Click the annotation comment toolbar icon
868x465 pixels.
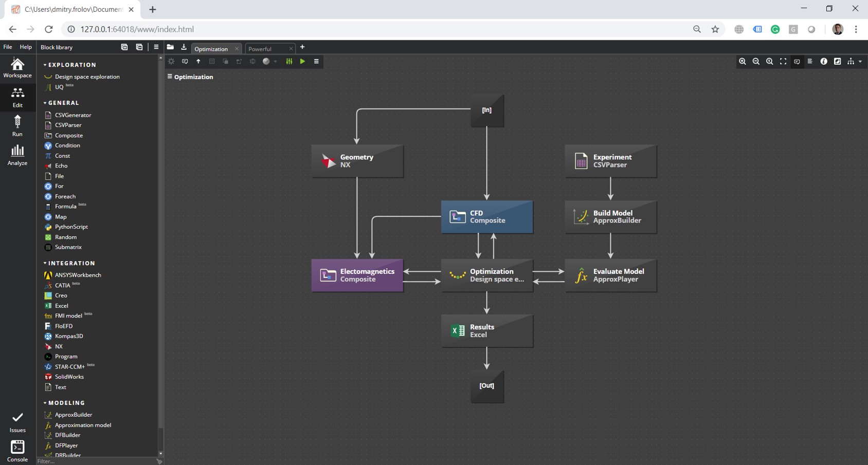pos(185,62)
